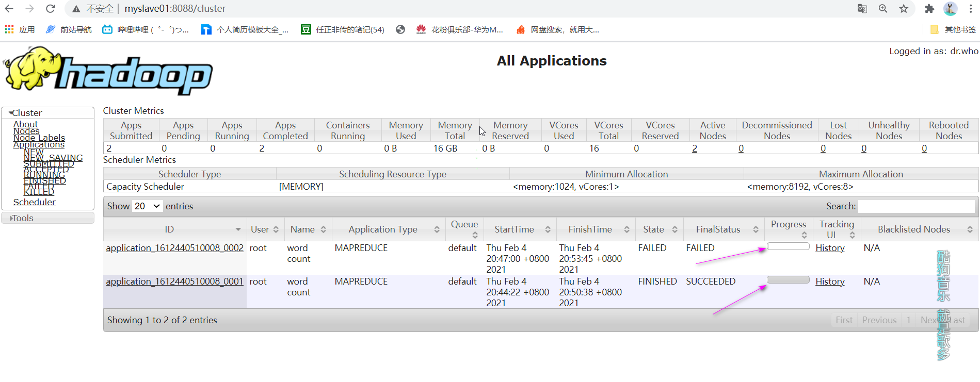Open the Nodes link in sidebar

[x=26, y=131]
